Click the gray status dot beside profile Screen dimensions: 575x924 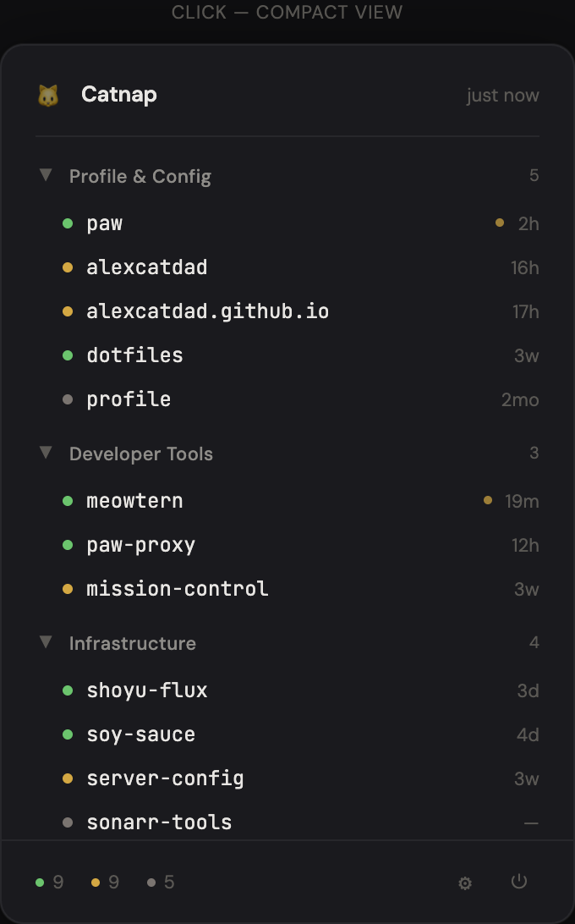[x=68, y=399]
